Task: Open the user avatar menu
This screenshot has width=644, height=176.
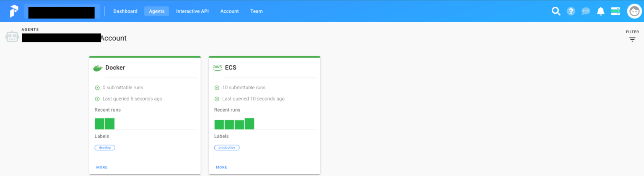Action: [634, 11]
